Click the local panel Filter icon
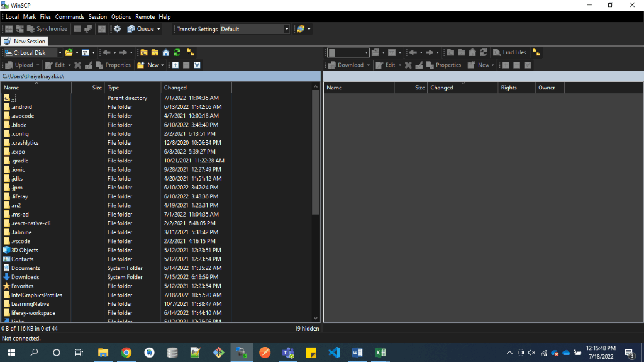The height and width of the screenshot is (362, 644). (85, 53)
